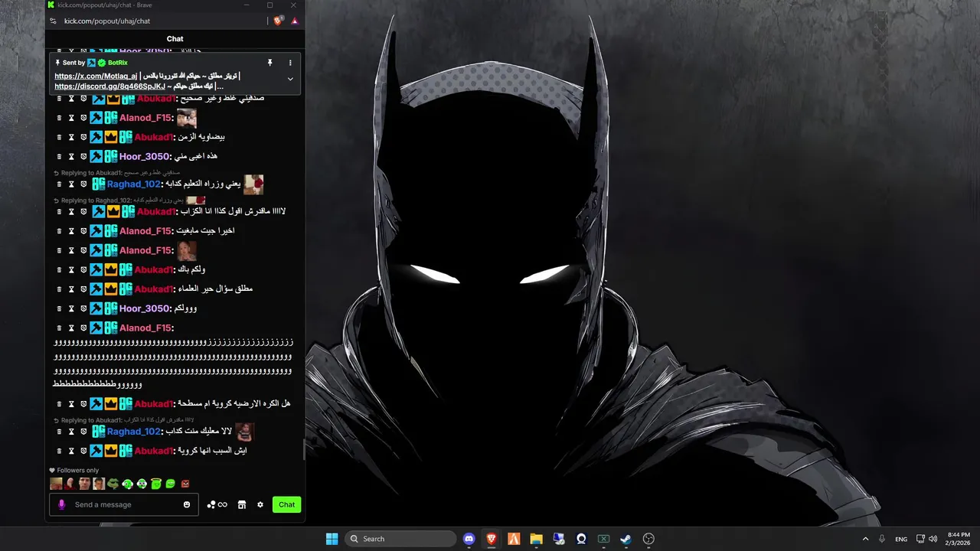Ban Hoor_3050 via shield on 'هذه اغبى مني' row
980x551 pixels.
[x=83, y=156]
